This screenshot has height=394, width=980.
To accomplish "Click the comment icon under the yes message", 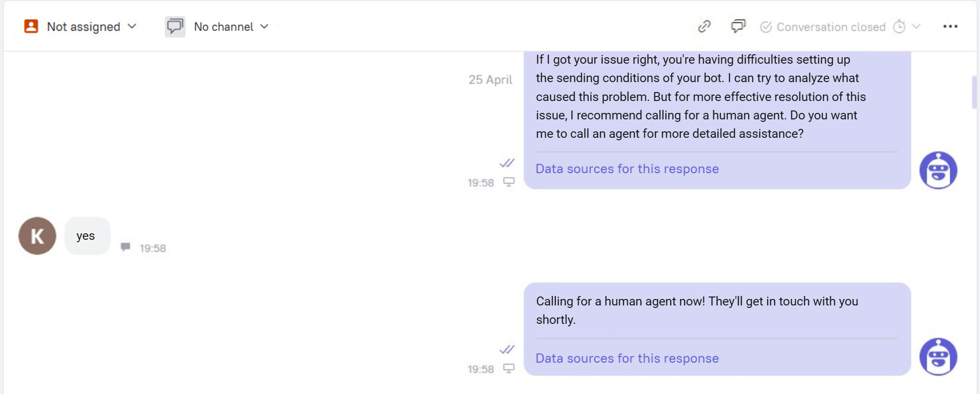I will coord(126,247).
